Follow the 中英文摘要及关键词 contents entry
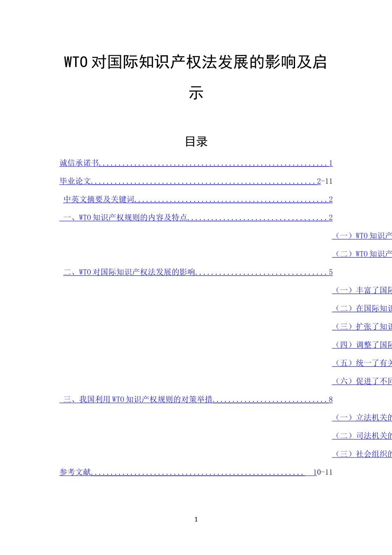This screenshot has width=392, height=555. 198,199
